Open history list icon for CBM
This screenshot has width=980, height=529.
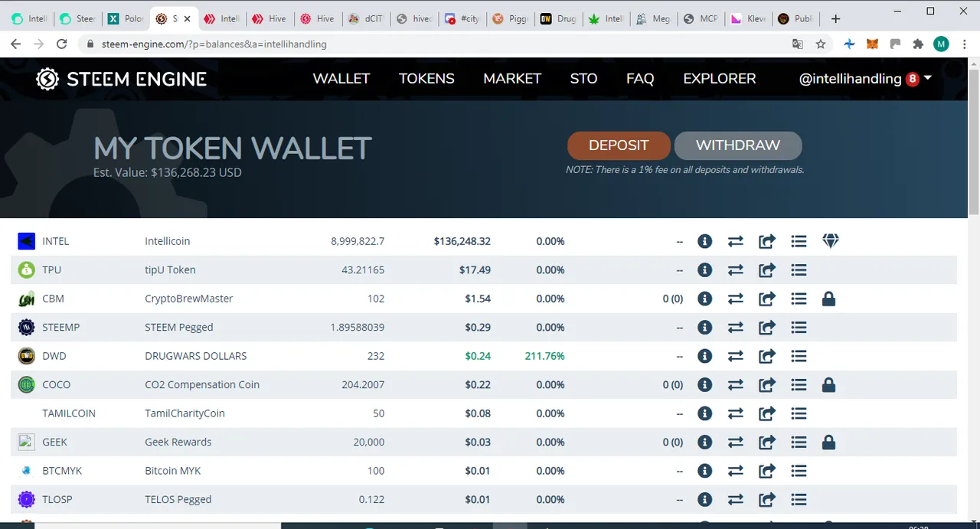pos(799,299)
